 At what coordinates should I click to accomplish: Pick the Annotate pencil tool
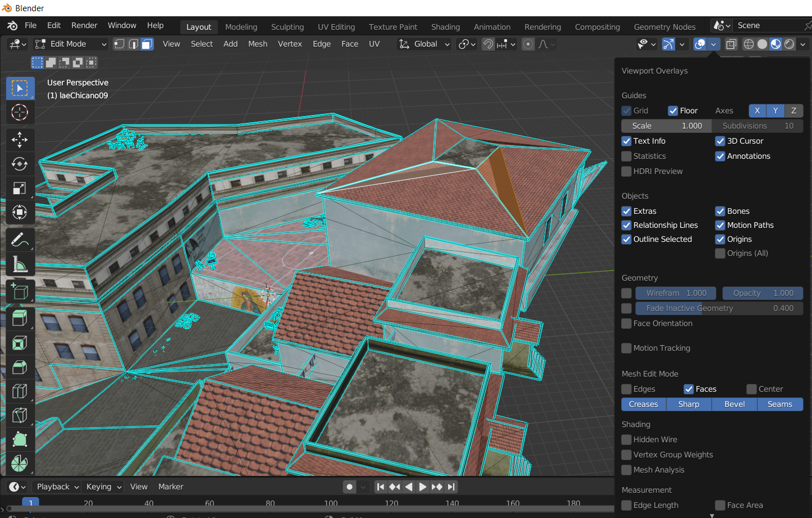click(20, 240)
